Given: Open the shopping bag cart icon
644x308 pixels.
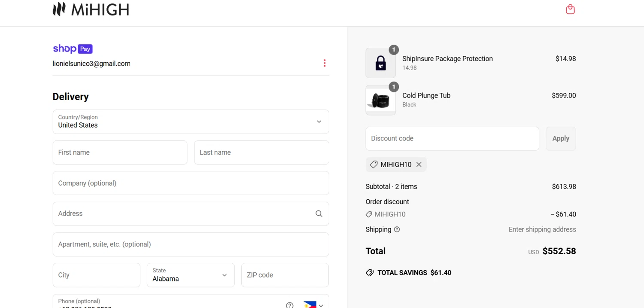Looking at the screenshot, I should coord(570,9).
